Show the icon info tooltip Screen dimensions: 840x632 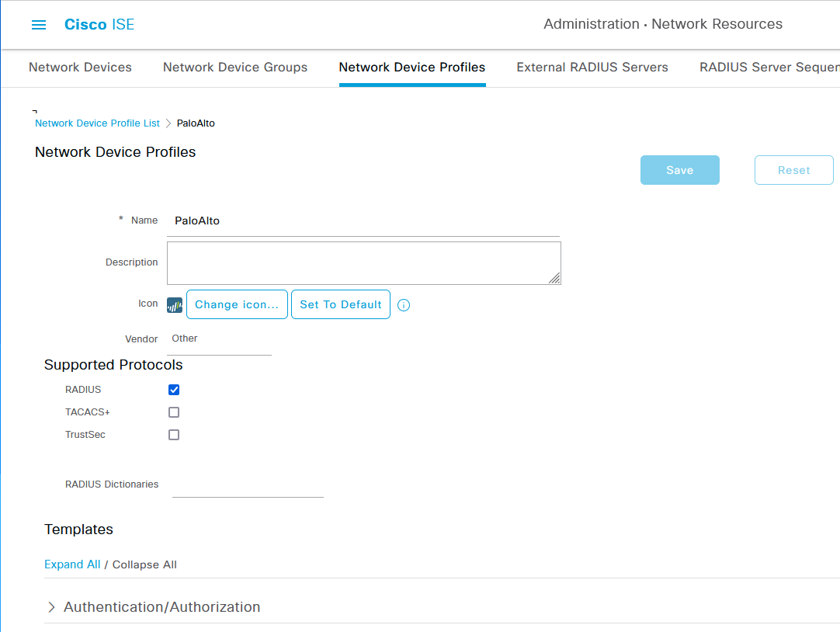pos(404,305)
